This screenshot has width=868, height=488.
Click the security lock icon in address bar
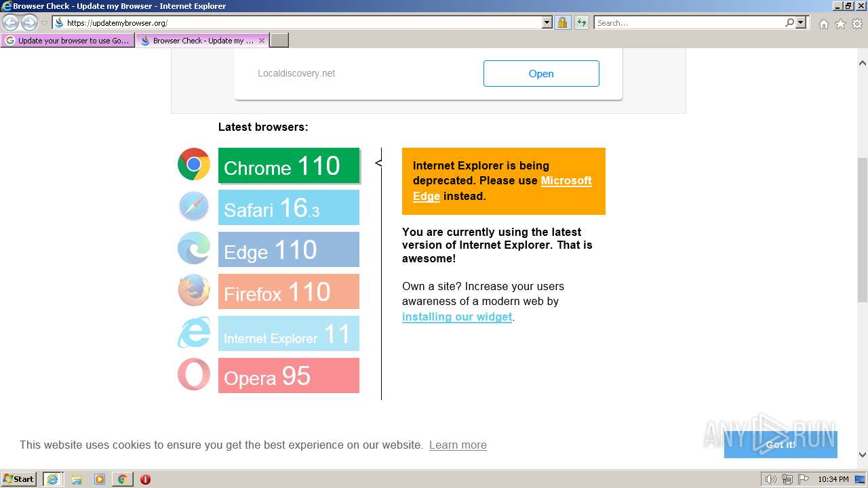[x=562, y=22]
